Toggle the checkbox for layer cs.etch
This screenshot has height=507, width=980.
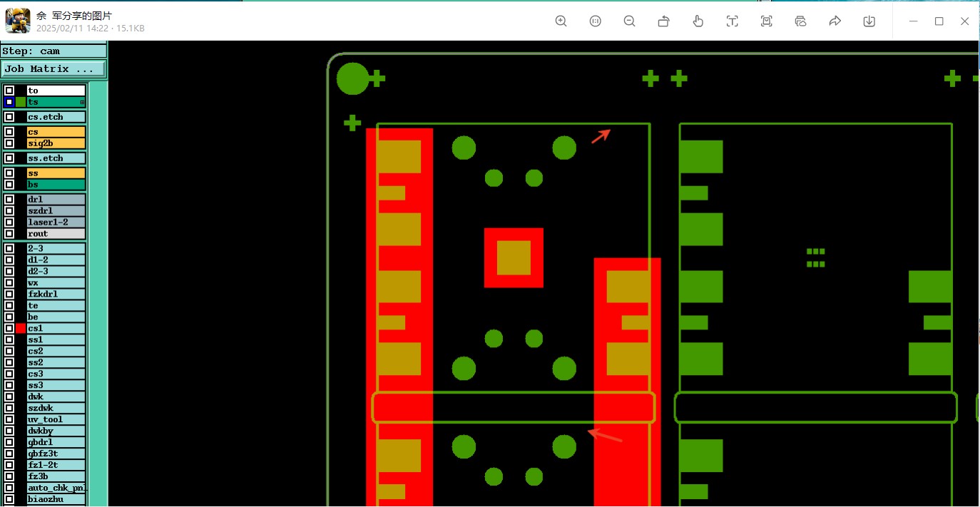[9, 117]
